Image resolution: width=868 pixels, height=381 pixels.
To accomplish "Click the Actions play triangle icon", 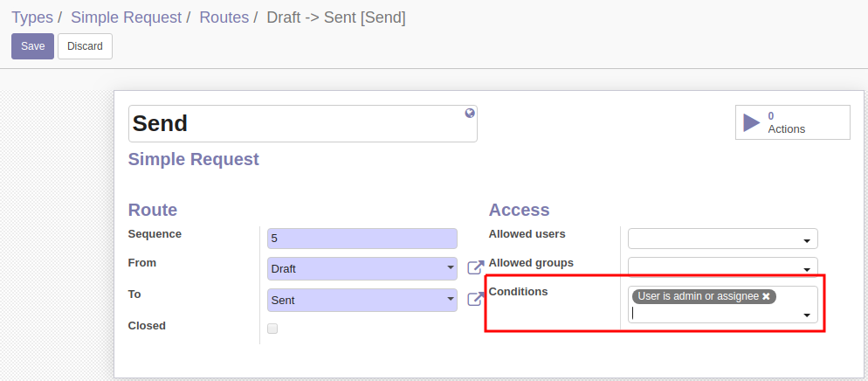I will (x=751, y=122).
